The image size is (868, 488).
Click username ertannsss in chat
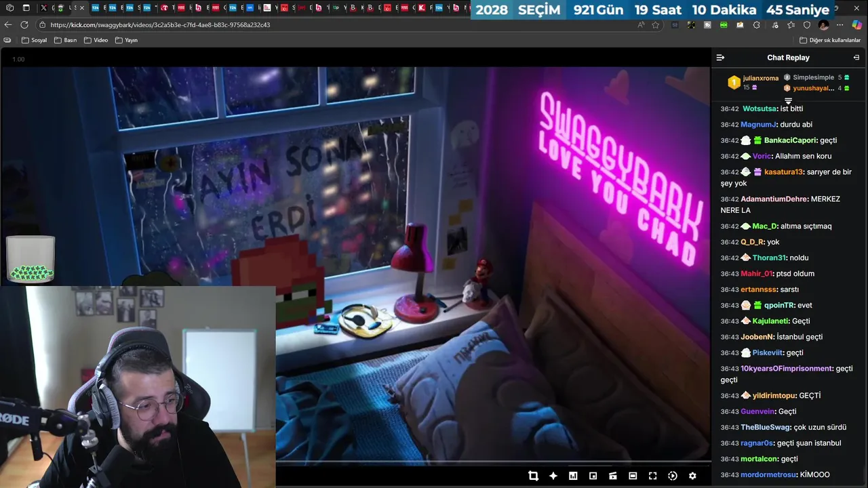pos(759,289)
